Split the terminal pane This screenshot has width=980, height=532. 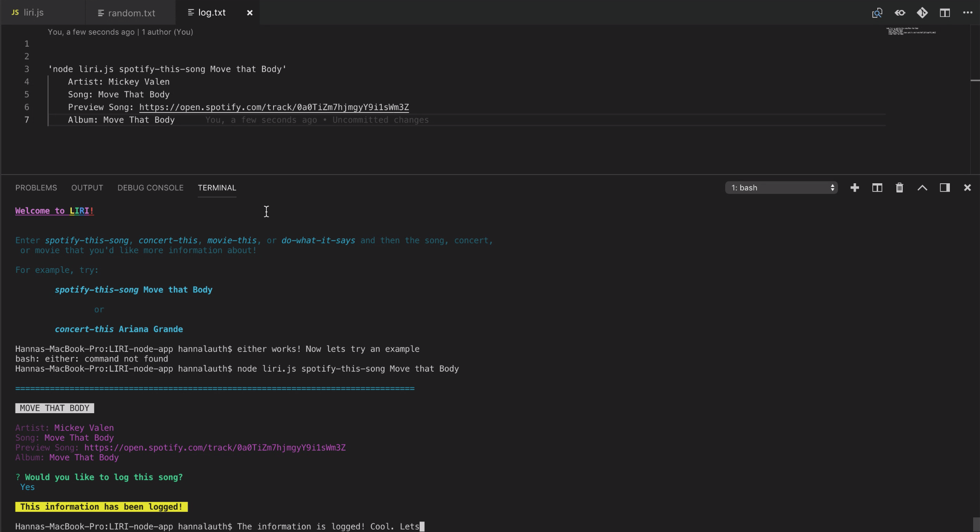[877, 188]
